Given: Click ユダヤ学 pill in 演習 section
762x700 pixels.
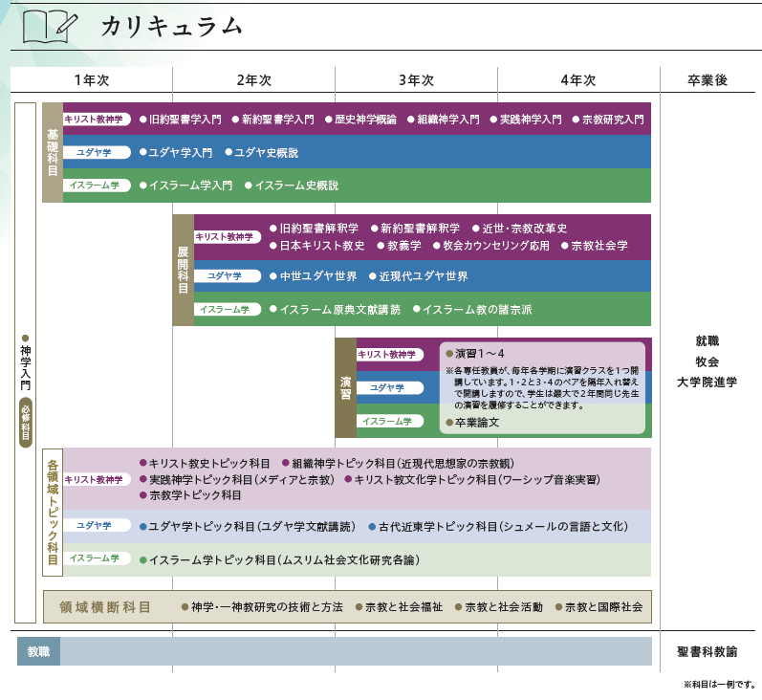Looking at the screenshot, I should pyautogui.click(x=390, y=387).
